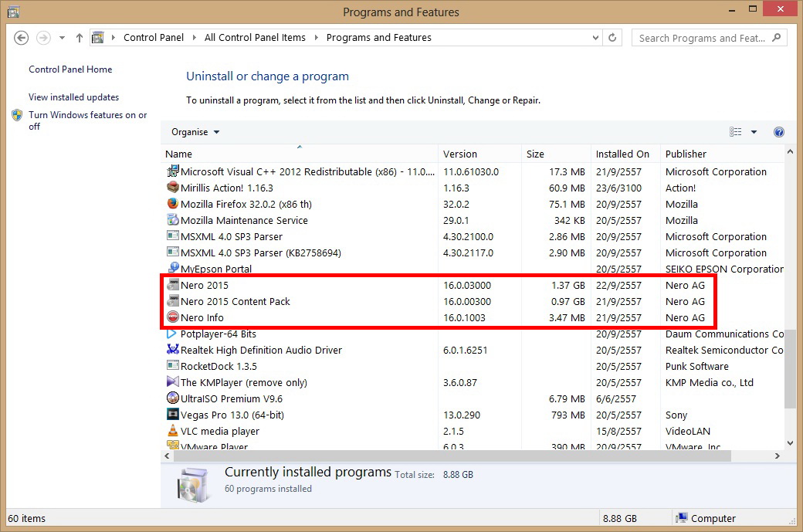Sort by the Size column header
This screenshot has width=803, height=532.
(556, 154)
